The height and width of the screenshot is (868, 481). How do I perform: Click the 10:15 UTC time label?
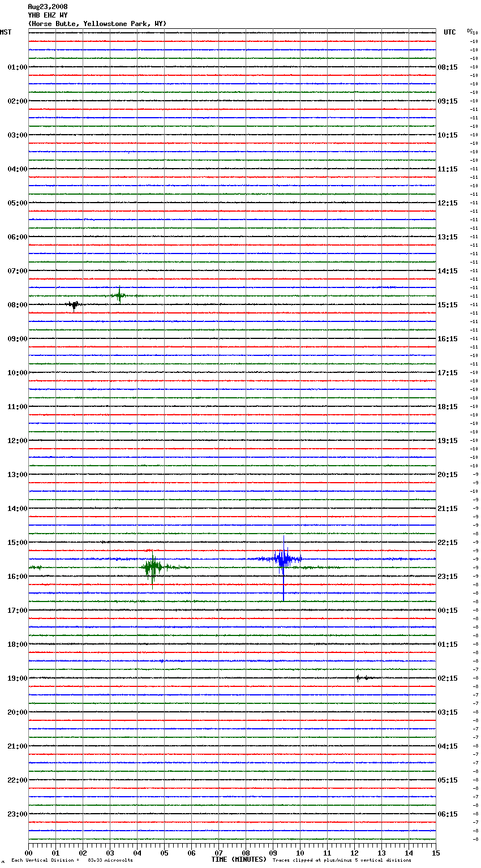[448, 135]
